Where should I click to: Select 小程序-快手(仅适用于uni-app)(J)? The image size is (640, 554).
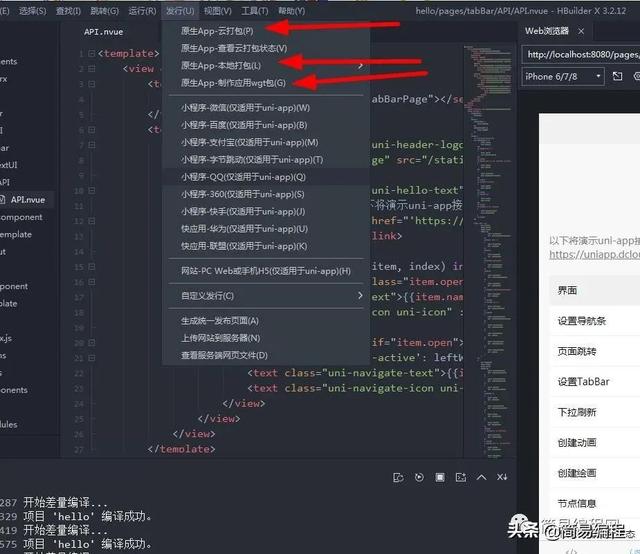(266, 211)
